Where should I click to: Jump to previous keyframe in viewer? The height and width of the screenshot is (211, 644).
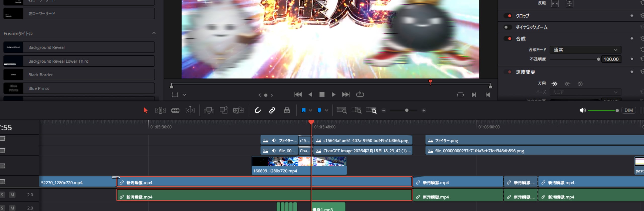click(260, 95)
